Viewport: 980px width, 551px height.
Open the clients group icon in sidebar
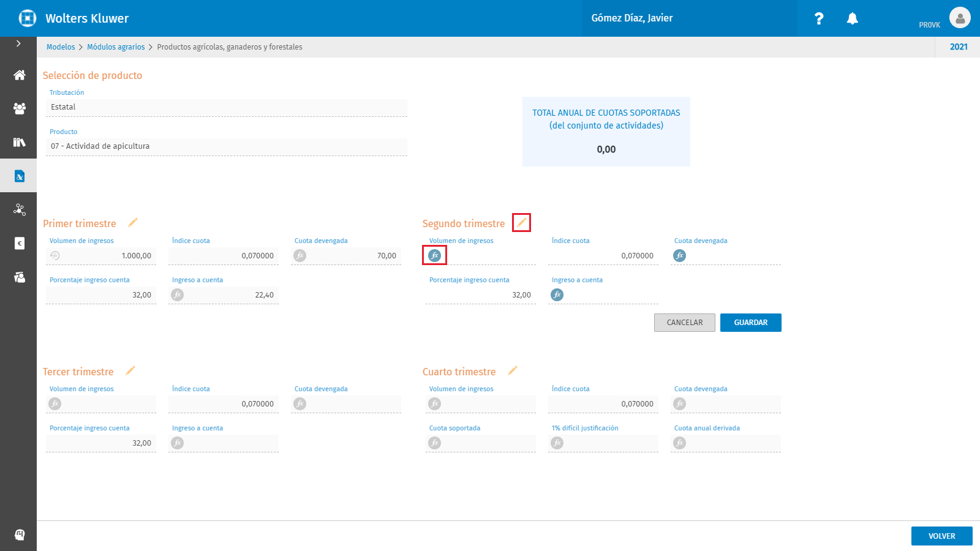19,108
